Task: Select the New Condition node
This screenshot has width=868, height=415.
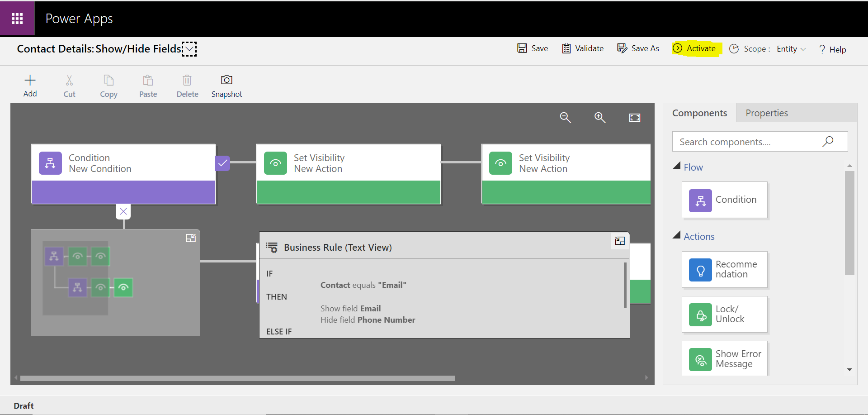Action: tap(123, 174)
